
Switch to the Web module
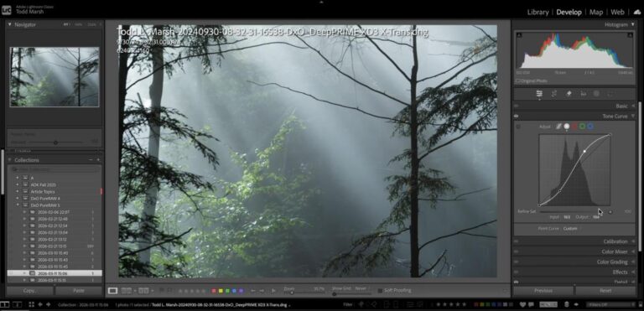pos(617,12)
